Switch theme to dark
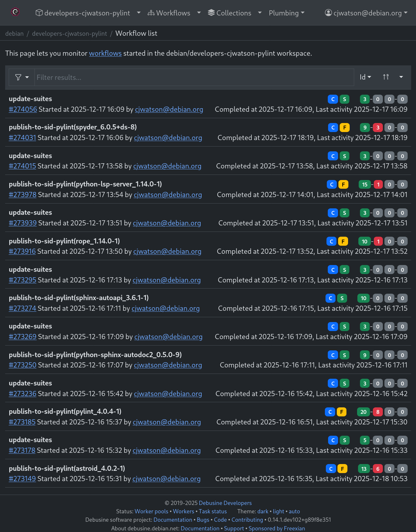Viewport: 416px width, 532px height. pyautogui.click(x=263, y=511)
